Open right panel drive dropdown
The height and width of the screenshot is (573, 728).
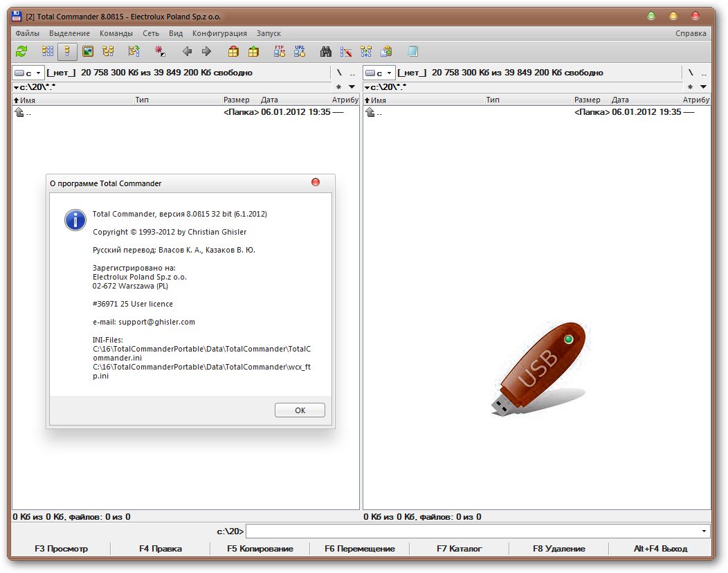click(379, 73)
